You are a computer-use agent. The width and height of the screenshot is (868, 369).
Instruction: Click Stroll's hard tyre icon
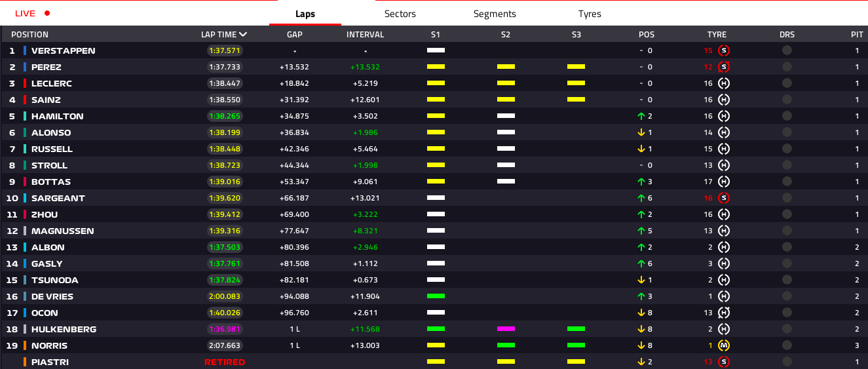(724, 165)
